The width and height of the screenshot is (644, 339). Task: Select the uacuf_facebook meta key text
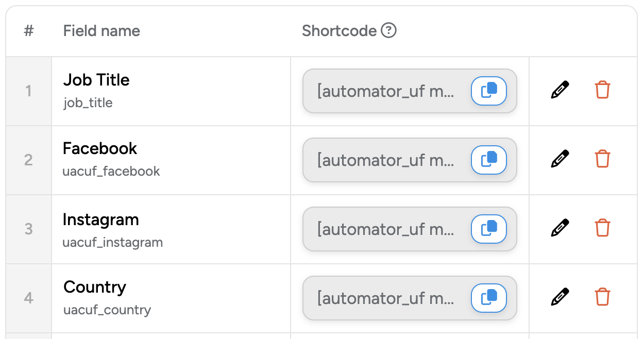111,172
